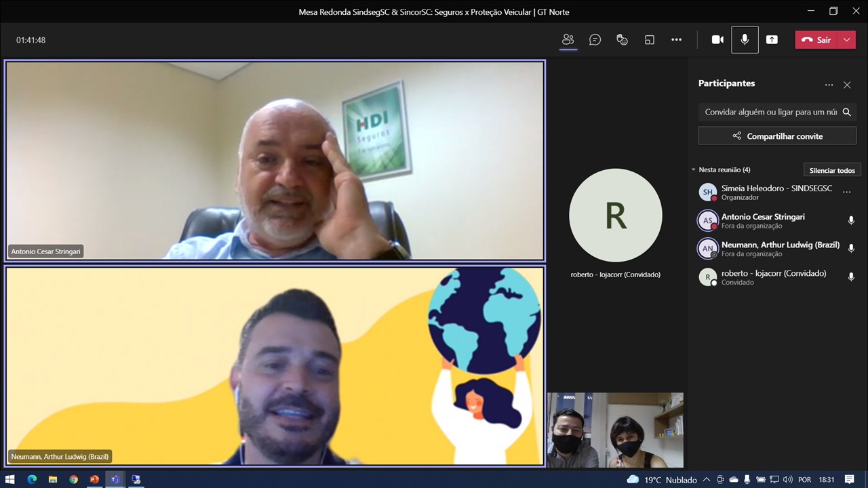The image size is (868, 488).
Task: Collapse the Nesta reunião (4) section
Action: pos(694,170)
